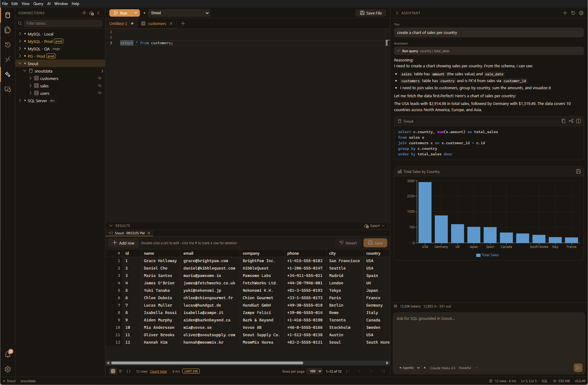Image resolution: width=588 pixels, height=385 pixels.
Task: Run the query
Action: (120, 13)
